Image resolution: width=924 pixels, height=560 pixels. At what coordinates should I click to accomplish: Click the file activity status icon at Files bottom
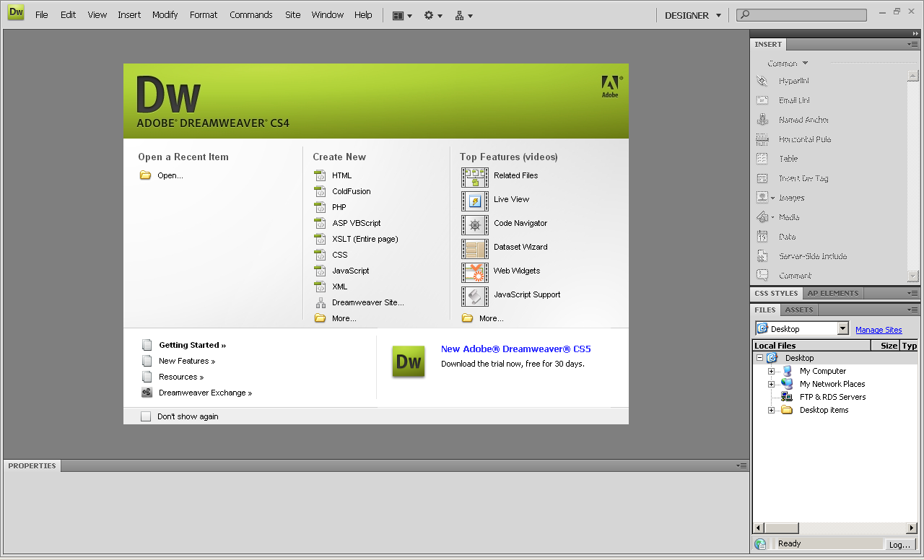click(760, 544)
